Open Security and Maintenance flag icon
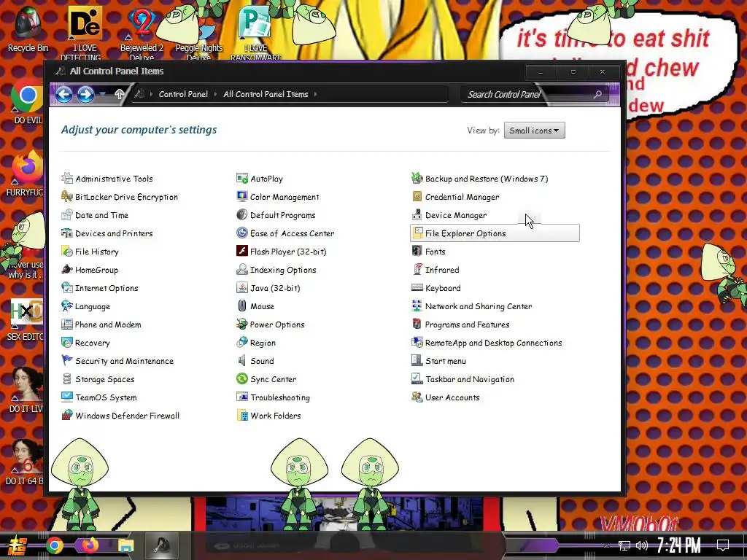 [x=67, y=361]
